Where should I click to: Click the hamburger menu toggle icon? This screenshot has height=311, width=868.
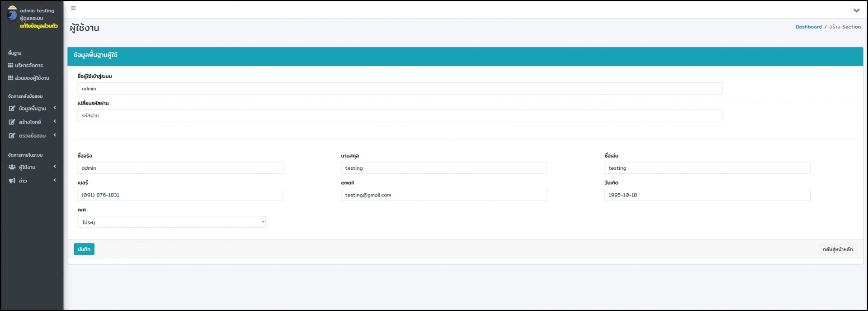[x=73, y=8]
